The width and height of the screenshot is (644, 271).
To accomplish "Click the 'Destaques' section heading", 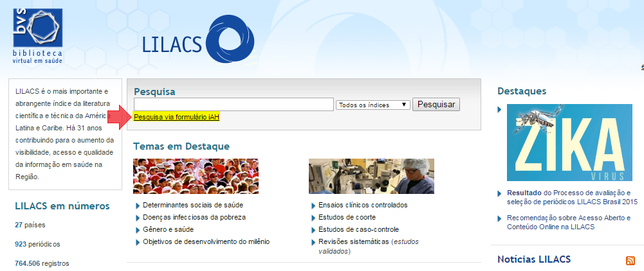I will (522, 91).
